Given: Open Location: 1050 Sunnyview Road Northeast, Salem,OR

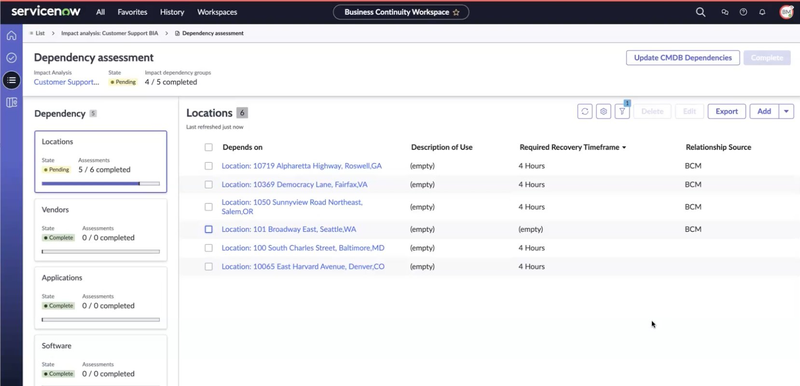Looking at the screenshot, I should (292, 207).
